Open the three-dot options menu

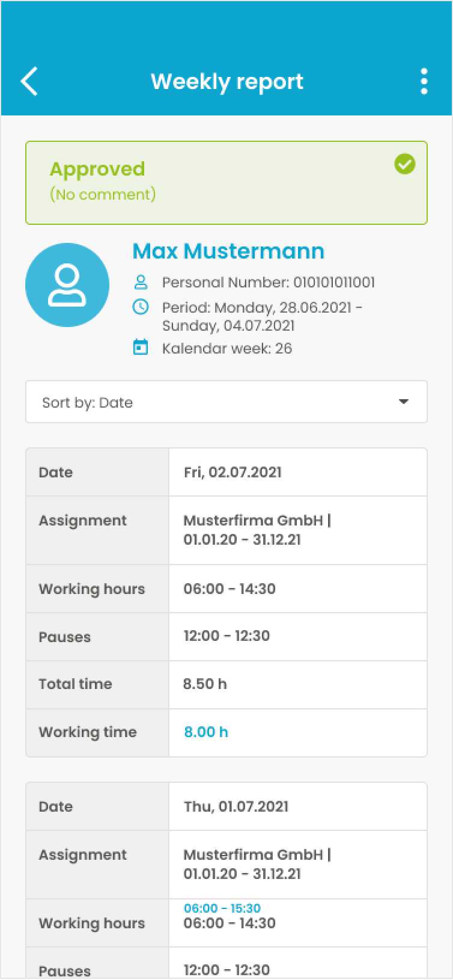[x=424, y=81]
